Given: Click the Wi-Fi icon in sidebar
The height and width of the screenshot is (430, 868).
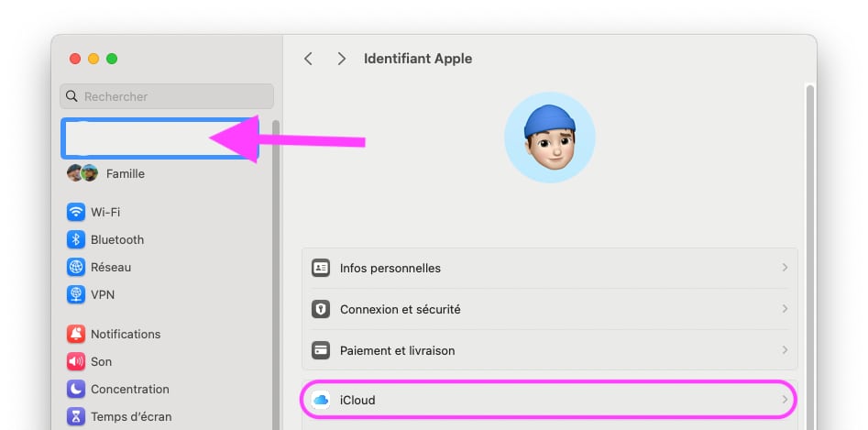Looking at the screenshot, I should tap(76, 212).
